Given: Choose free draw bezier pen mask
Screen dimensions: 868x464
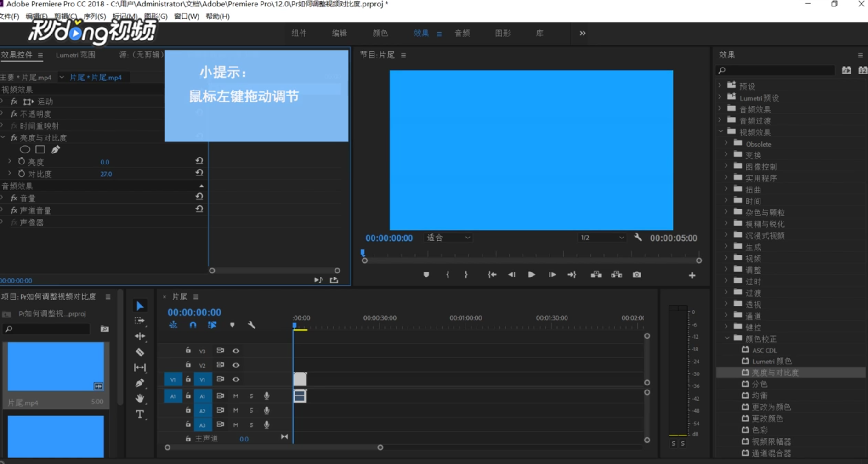Looking at the screenshot, I should point(56,149).
